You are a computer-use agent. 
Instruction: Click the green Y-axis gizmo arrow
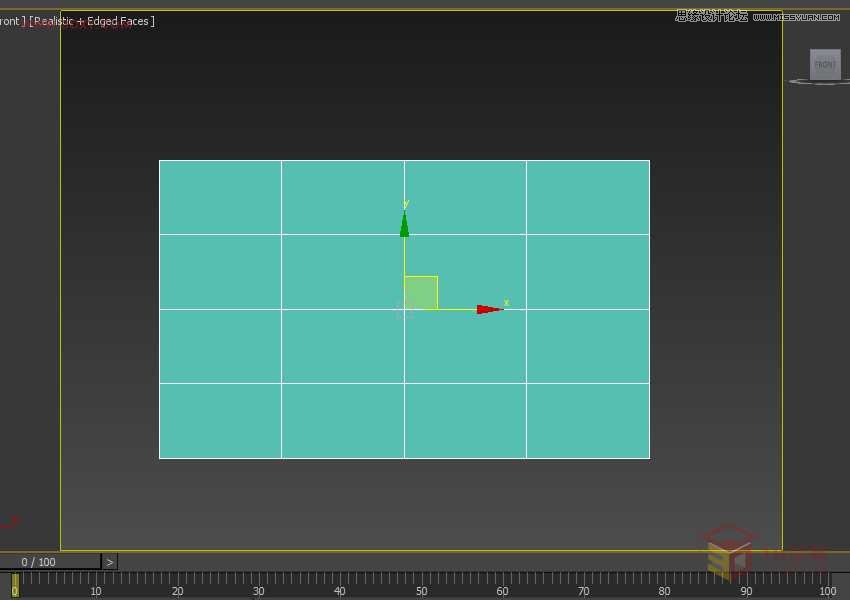pos(404,224)
